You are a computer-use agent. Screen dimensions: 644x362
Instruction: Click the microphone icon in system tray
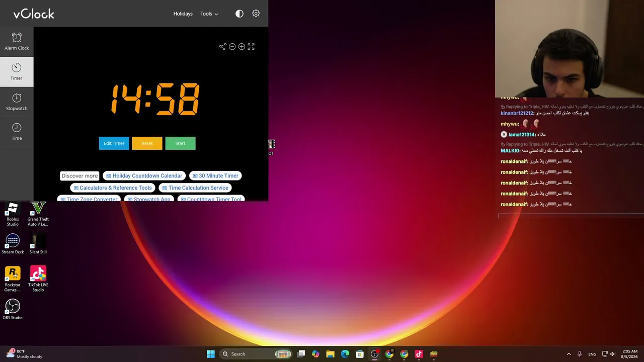[x=580, y=354]
